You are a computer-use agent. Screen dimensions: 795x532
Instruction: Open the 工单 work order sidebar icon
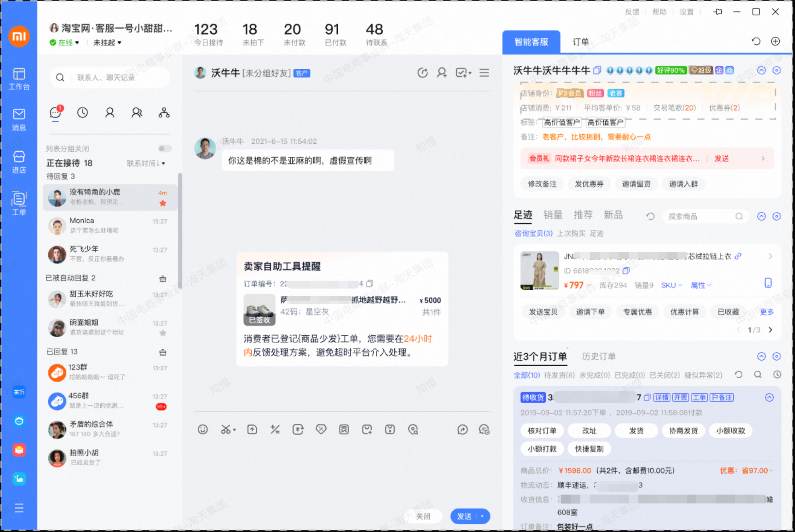click(19, 204)
